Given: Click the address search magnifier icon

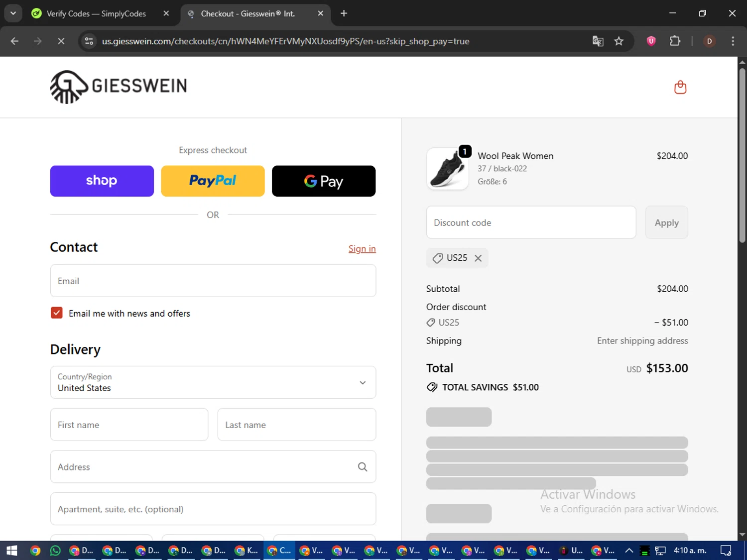Looking at the screenshot, I should click(363, 466).
